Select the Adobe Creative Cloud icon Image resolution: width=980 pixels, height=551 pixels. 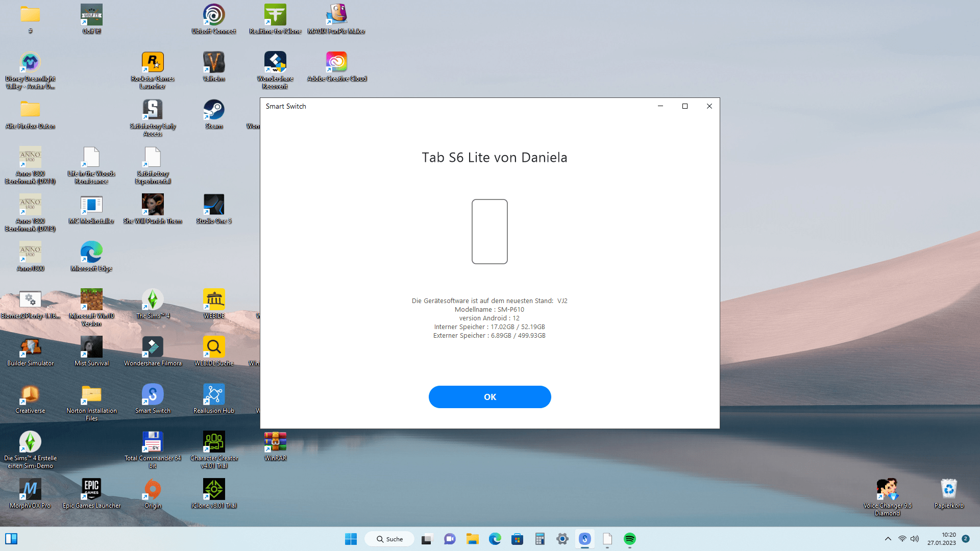(336, 67)
